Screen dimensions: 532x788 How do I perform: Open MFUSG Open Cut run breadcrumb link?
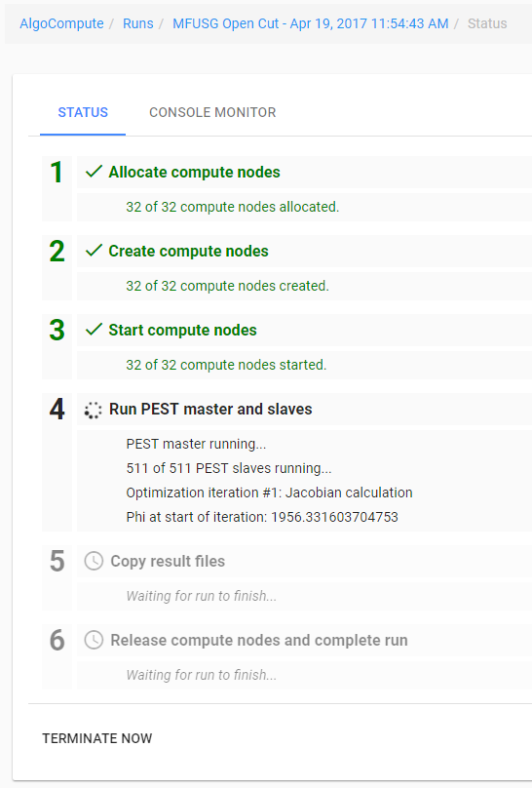[x=310, y=23]
